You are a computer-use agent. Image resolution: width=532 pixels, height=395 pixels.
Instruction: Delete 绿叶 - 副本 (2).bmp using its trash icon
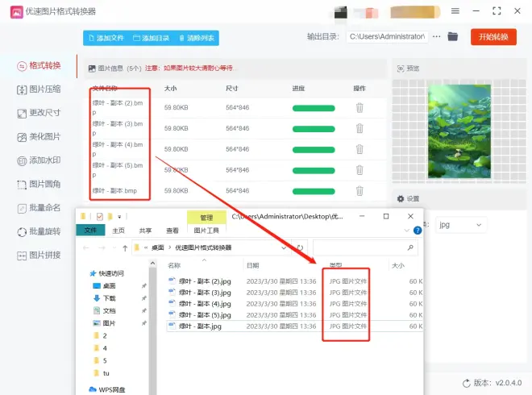(x=360, y=107)
